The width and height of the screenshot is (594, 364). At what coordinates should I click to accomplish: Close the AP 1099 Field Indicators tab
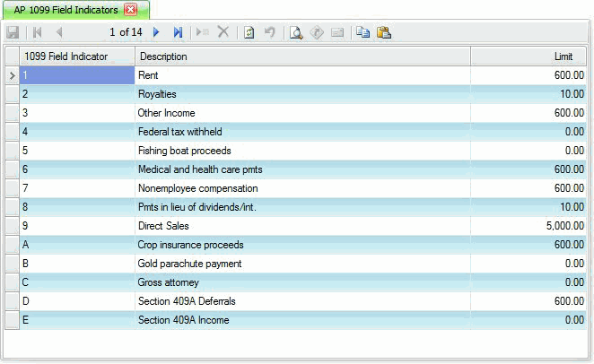(x=129, y=9)
